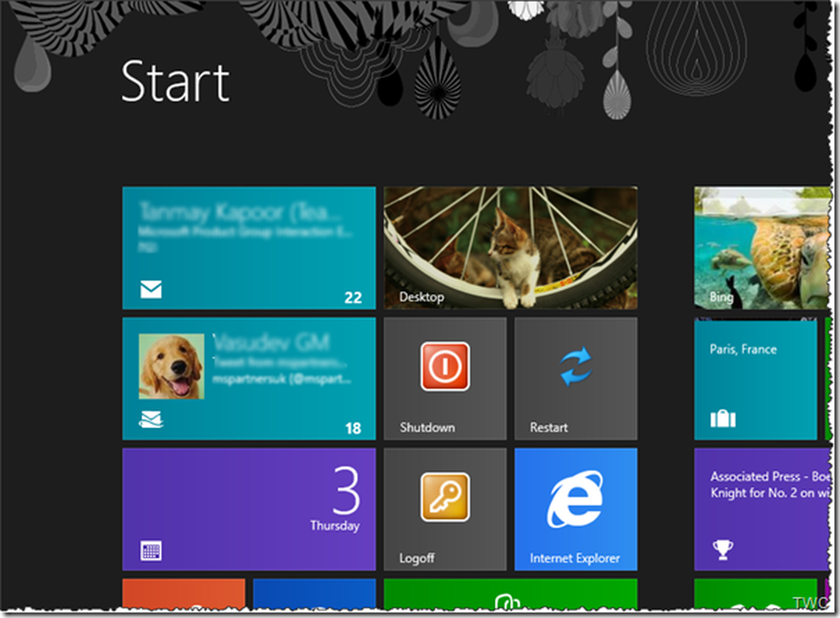The width and height of the screenshot is (840, 618).
Task: Click the large 3 date number
Action: [346, 490]
